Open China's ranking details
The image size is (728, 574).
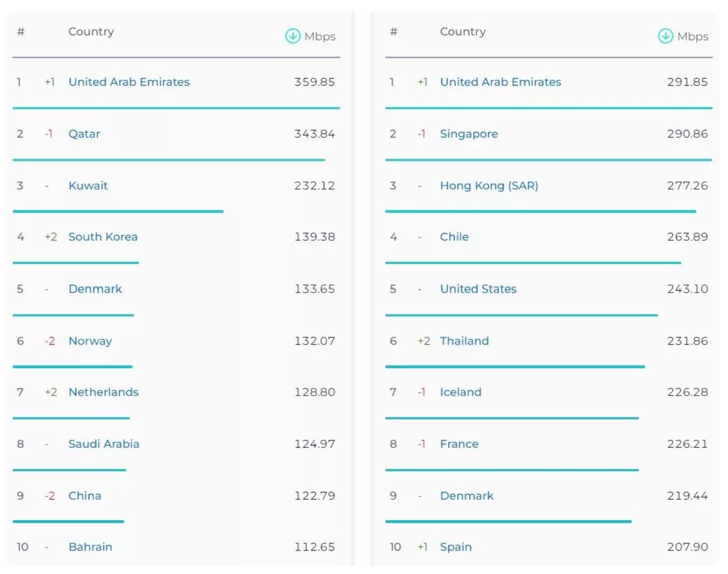tap(84, 495)
